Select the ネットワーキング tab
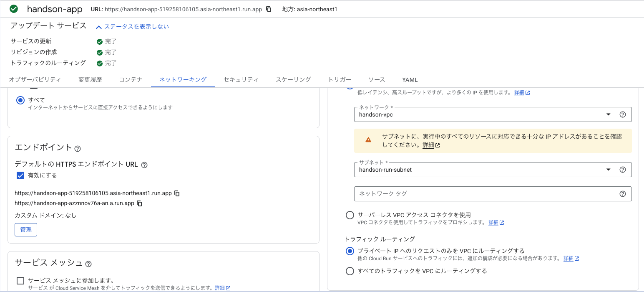Screen dimensions: 644x292 (183, 80)
